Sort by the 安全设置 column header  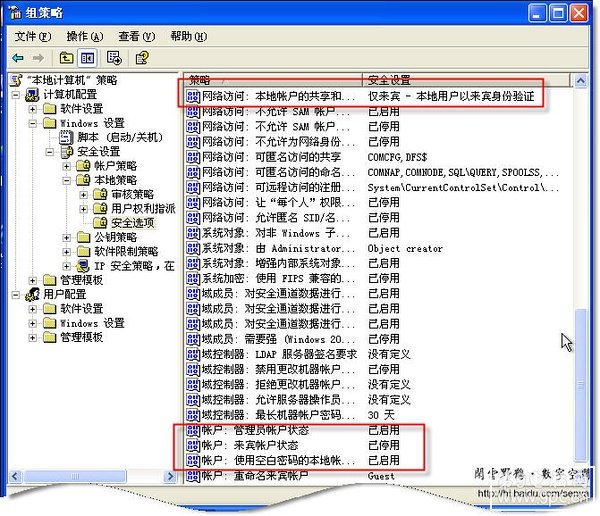point(466,80)
